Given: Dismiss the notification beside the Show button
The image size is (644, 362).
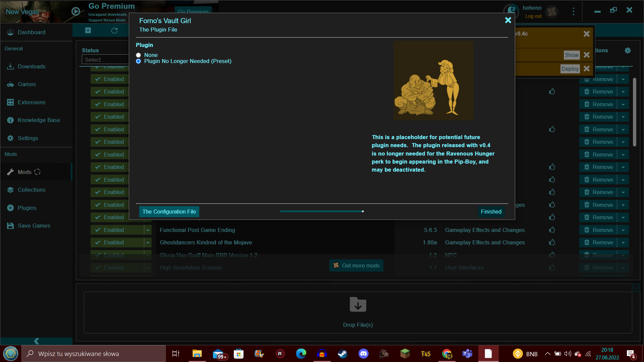Looking at the screenshot, I should coord(587,55).
